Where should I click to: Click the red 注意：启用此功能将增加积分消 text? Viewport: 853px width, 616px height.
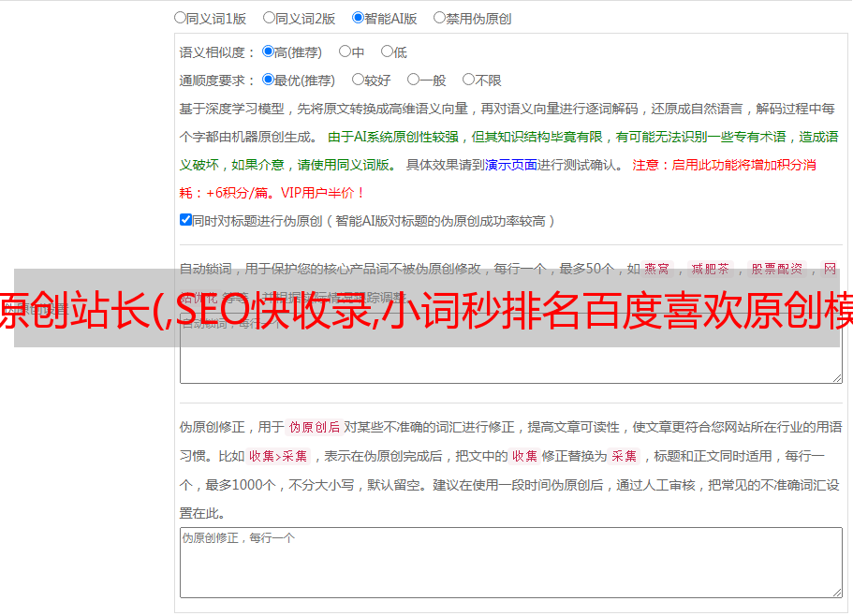[724, 165]
